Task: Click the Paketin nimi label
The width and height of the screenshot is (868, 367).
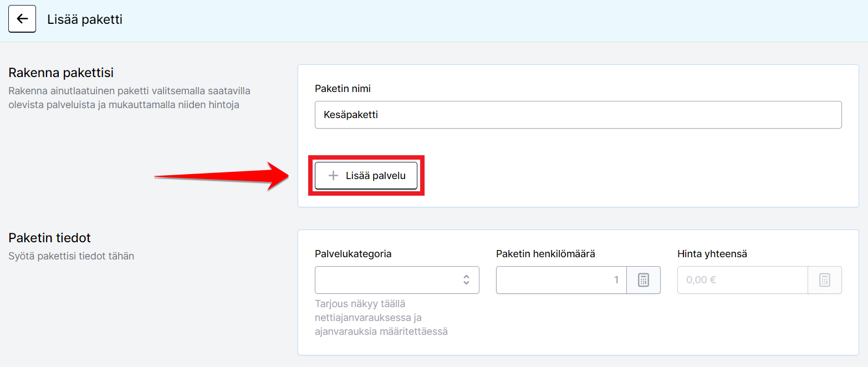Action: coord(343,89)
